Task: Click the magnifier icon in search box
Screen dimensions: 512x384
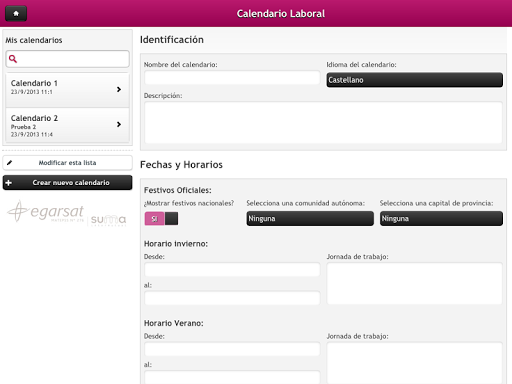Action: coord(13,59)
